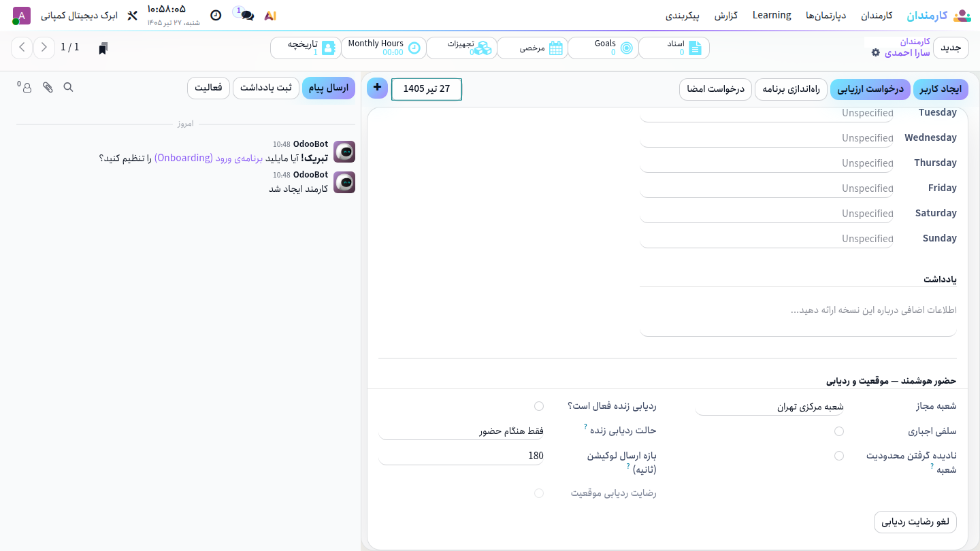Viewport: 980px width, 551px height.
Task: Open Wednesday Unspecified dropdown
Action: [x=766, y=138]
